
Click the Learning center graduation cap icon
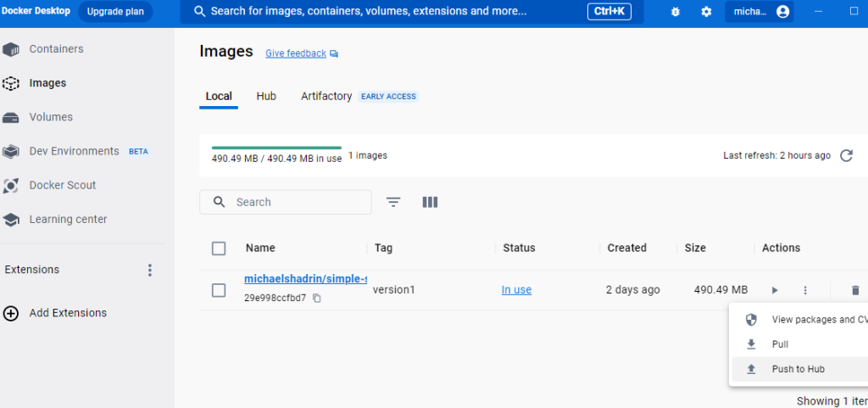pyautogui.click(x=10, y=220)
